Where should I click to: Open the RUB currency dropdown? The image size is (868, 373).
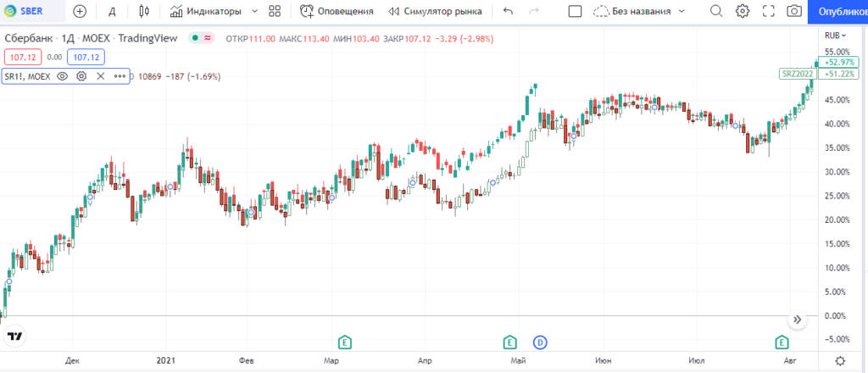835,36
